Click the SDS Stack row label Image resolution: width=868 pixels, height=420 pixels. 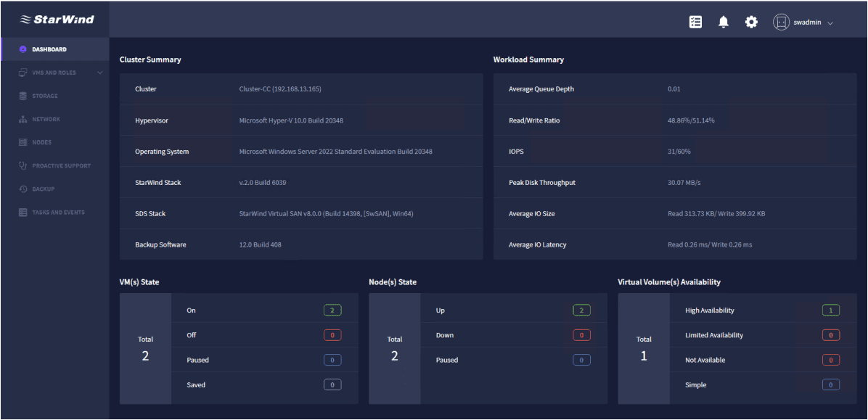tap(150, 213)
